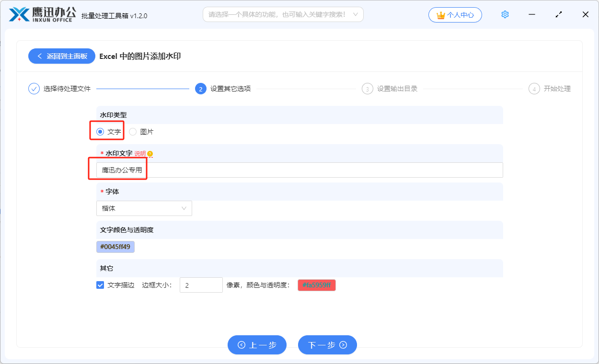The image size is (599, 364).
Task: Click the step 1 checkmark circle
Action: click(x=34, y=89)
